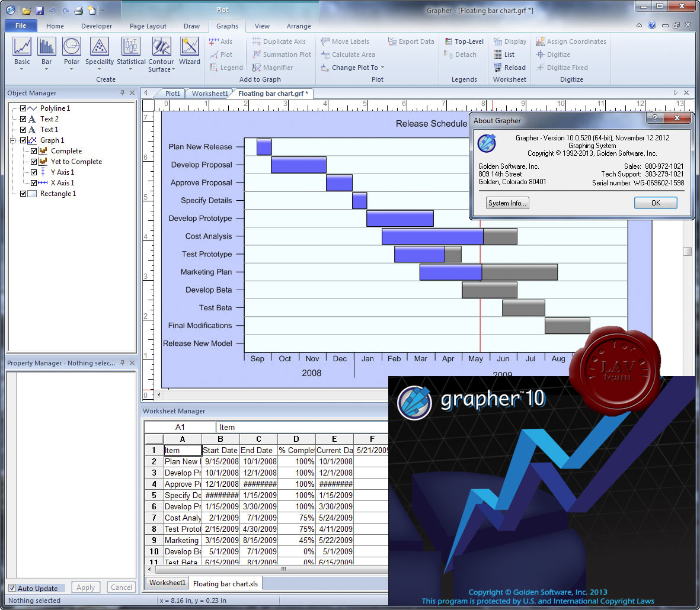Open the Statistical graph gallery
Screen dimensions: 700x610
131,53
